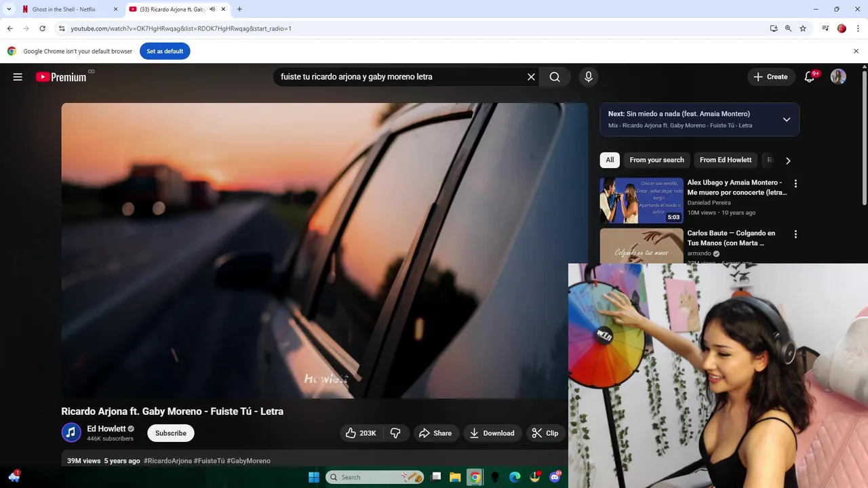Create a clip of the video
Image resolution: width=868 pixels, height=488 pixels.
[x=546, y=433]
